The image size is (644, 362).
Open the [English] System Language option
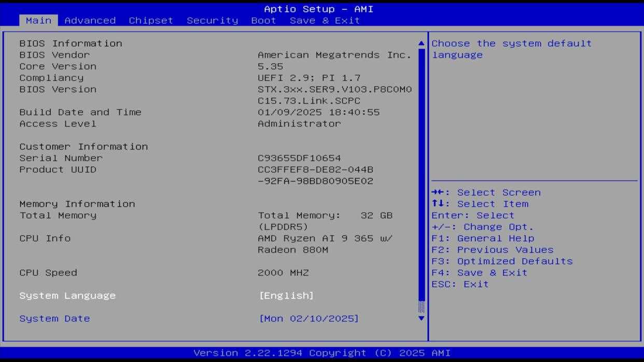pos(286,296)
